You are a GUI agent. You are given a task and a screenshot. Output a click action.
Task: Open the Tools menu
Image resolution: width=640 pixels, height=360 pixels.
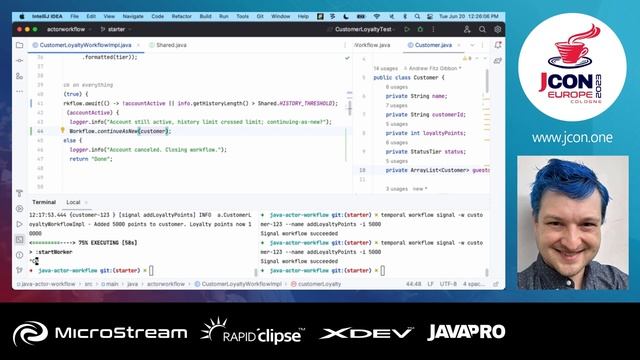(x=242, y=16)
